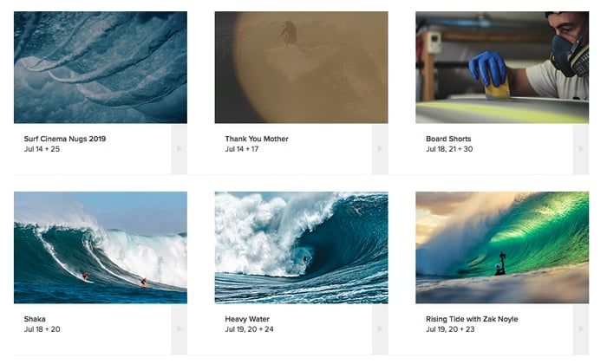Open the Shaka big wave thumbnail
Screen dimensions: 607x364
(101, 248)
